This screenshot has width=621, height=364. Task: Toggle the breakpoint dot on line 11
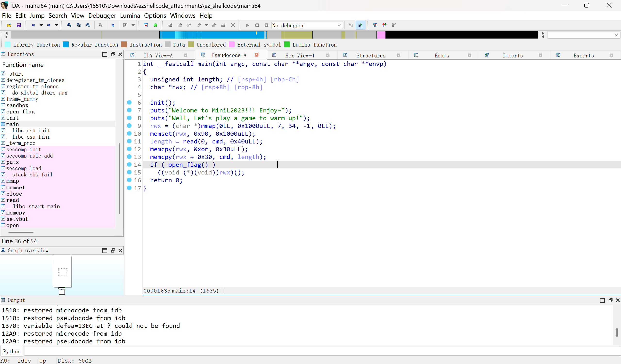click(x=129, y=141)
